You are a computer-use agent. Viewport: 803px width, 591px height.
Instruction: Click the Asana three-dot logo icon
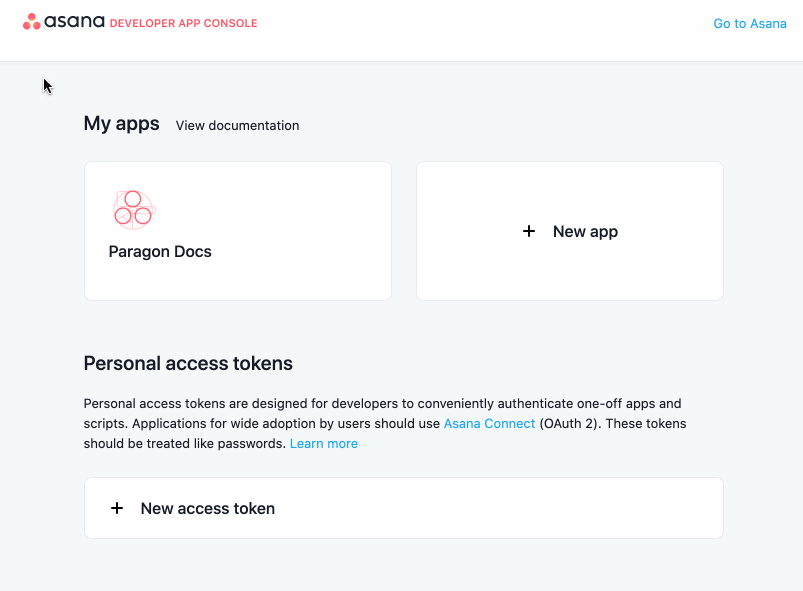click(x=32, y=22)
